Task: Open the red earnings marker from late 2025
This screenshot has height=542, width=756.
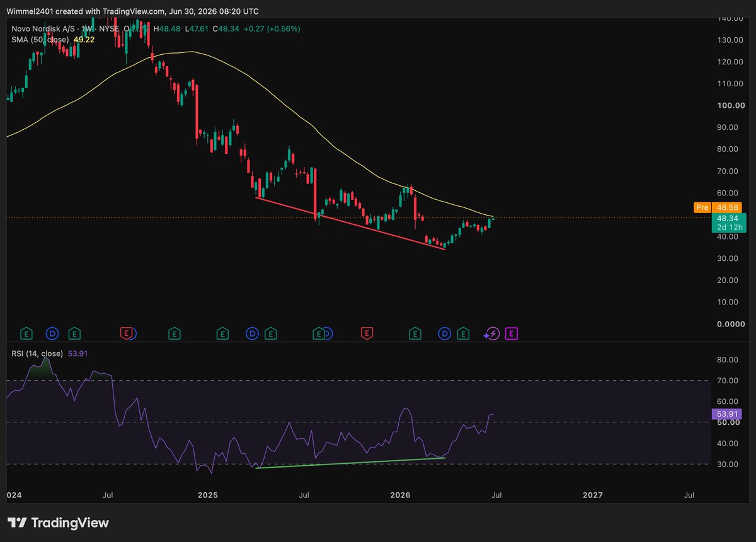Action: pyautogui.click(x=366, y=333)
